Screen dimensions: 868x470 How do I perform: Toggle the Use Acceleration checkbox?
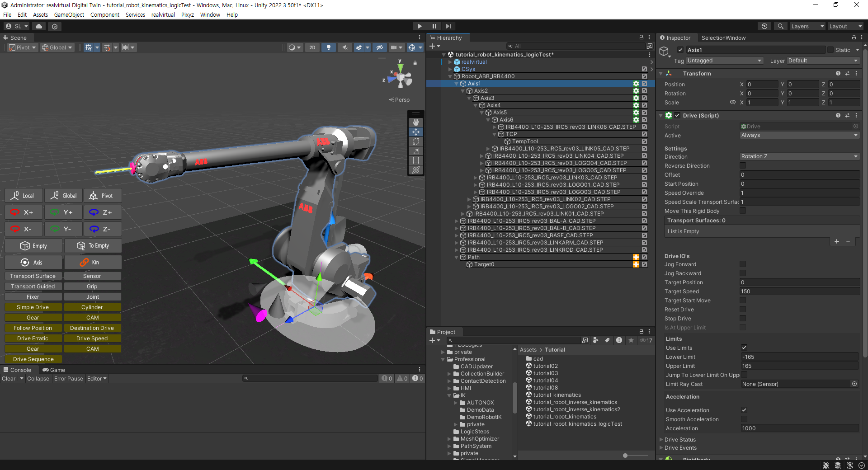tap(744, 410)
